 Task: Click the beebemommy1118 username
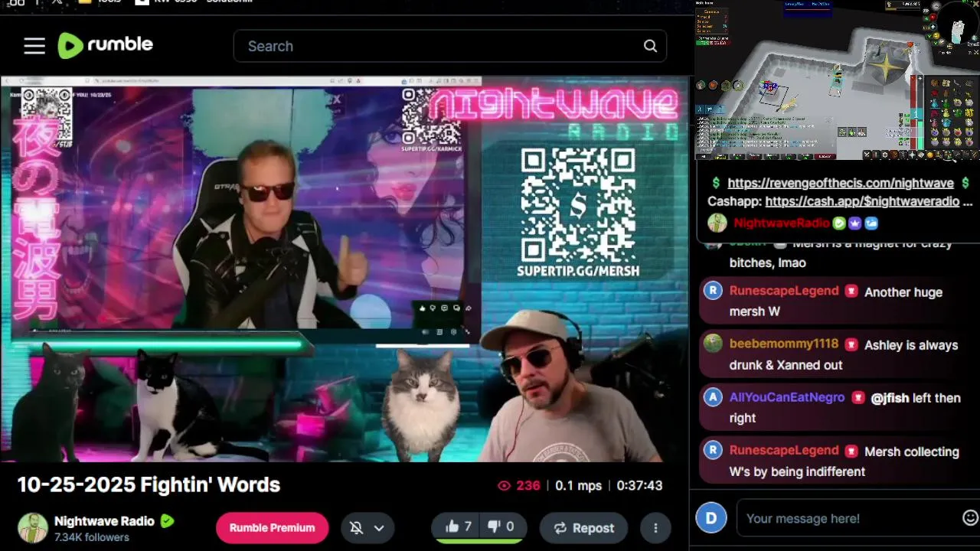(x=784, y=344)
